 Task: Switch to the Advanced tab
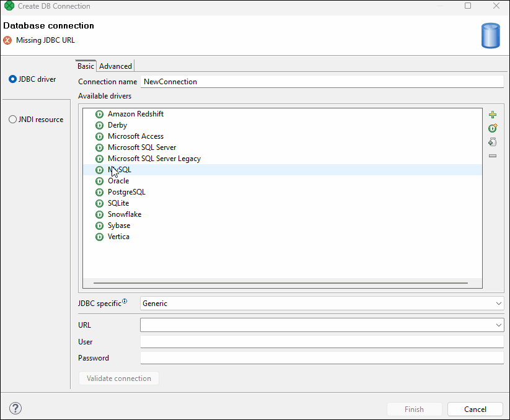coord(115,66)
